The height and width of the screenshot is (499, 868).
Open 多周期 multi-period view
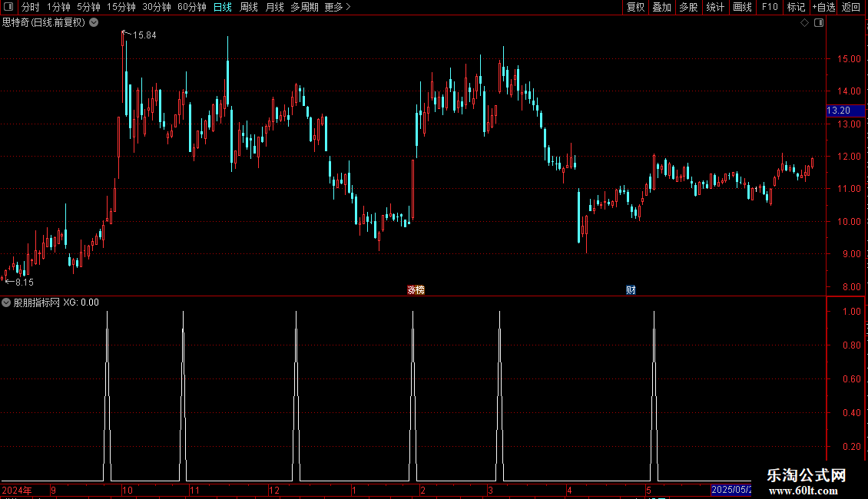pos(304,7)
